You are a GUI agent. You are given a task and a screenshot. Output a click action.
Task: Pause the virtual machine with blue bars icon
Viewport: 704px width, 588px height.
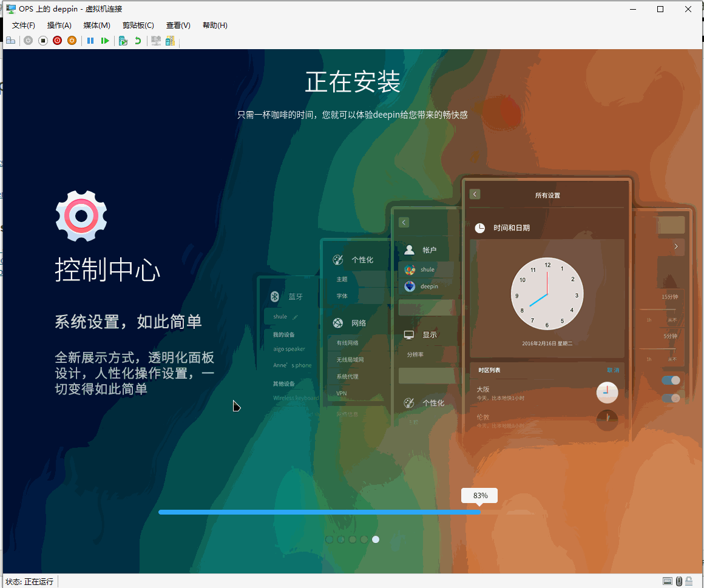point(90,41)
